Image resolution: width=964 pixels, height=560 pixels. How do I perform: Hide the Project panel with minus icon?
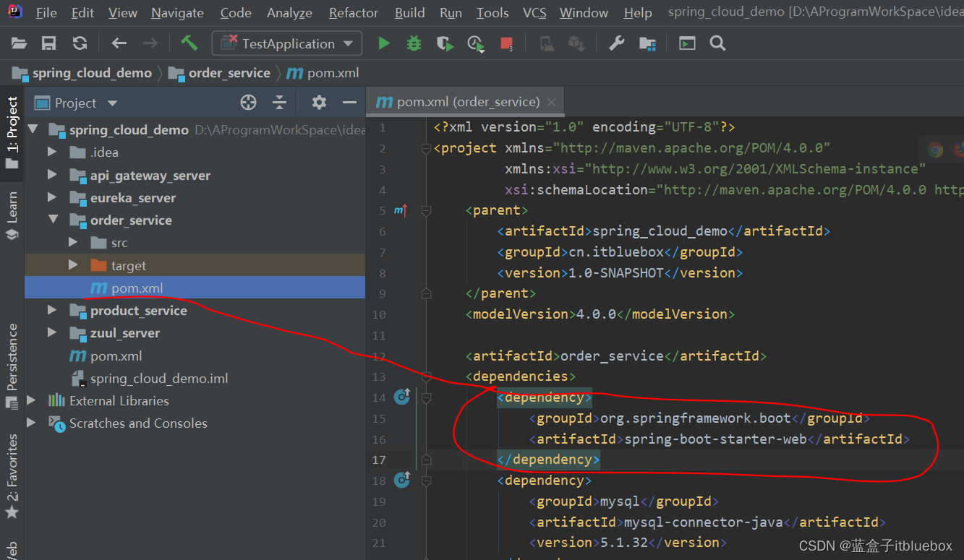pyautogui.click(x=349, y=103)
